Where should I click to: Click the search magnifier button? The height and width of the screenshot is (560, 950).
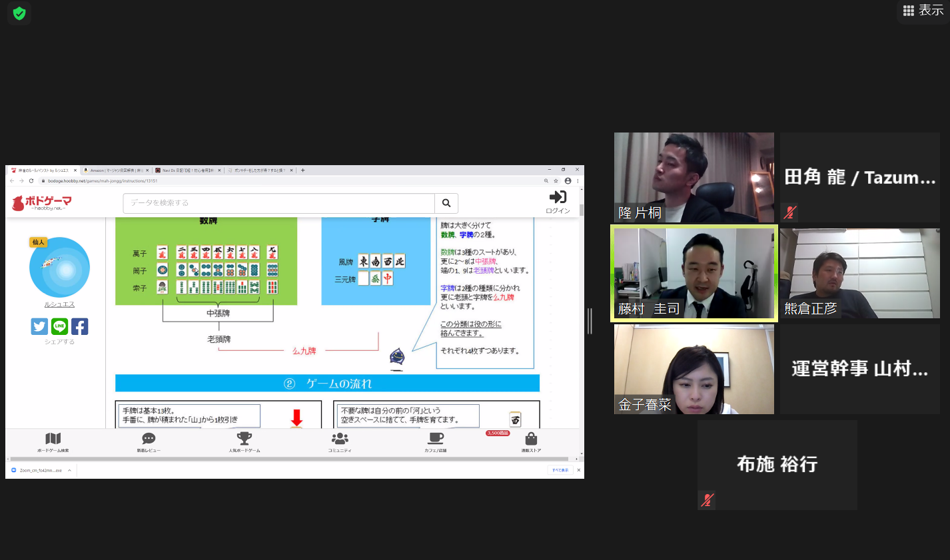coord(446,203)
